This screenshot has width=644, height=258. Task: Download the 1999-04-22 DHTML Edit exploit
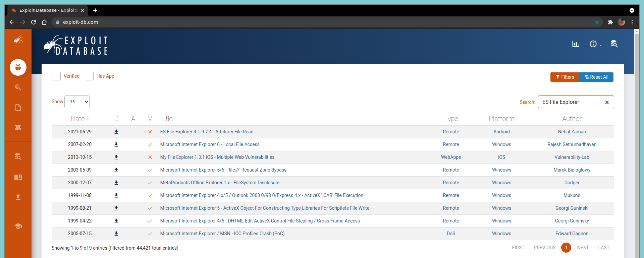pyautogui.click(x=116, y=221)
